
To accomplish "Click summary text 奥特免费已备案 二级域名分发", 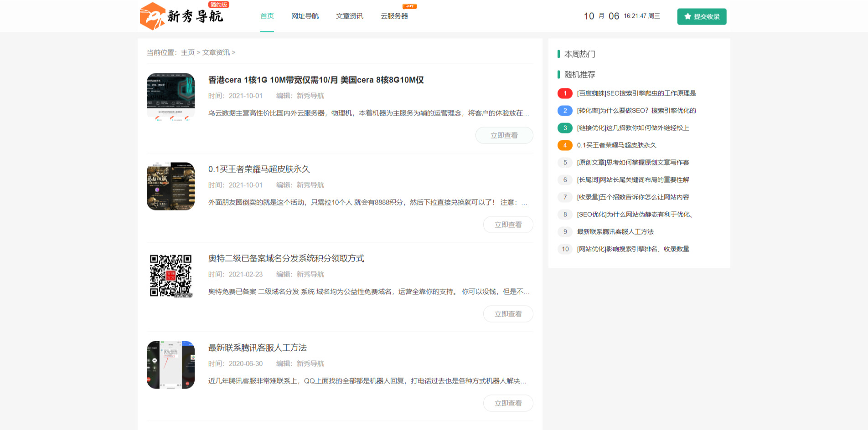I will point(369,292).
